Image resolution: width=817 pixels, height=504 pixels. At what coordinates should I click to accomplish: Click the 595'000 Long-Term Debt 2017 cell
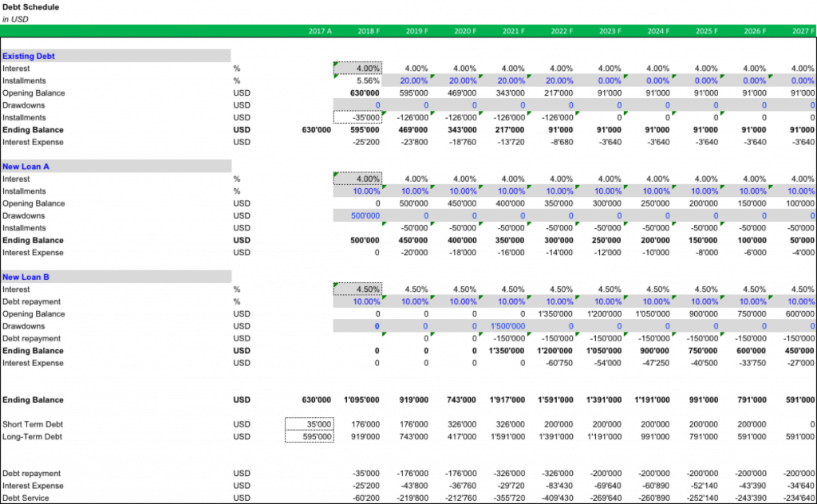[x=310, y=437]
